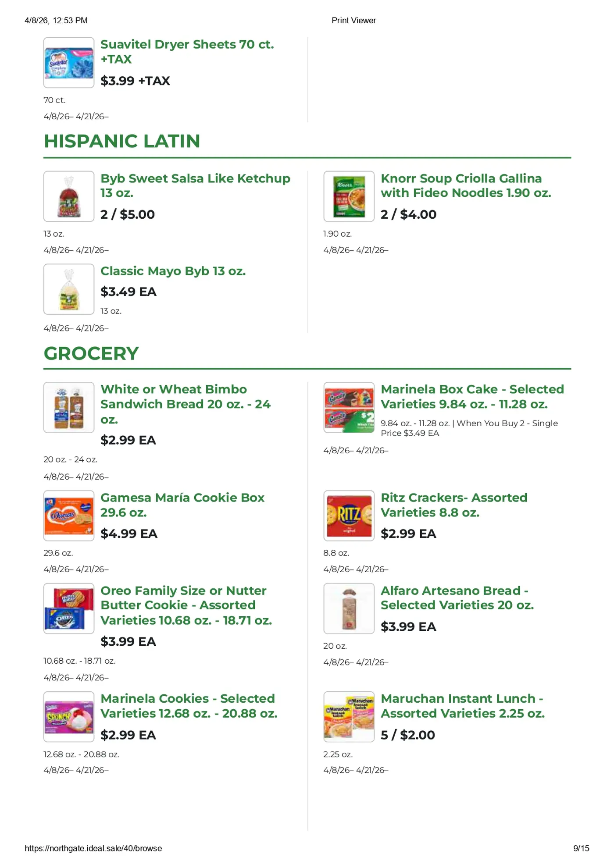
Task: Click the Suavitel Dryer Sheets product image
Action: [x=69, y=63]
